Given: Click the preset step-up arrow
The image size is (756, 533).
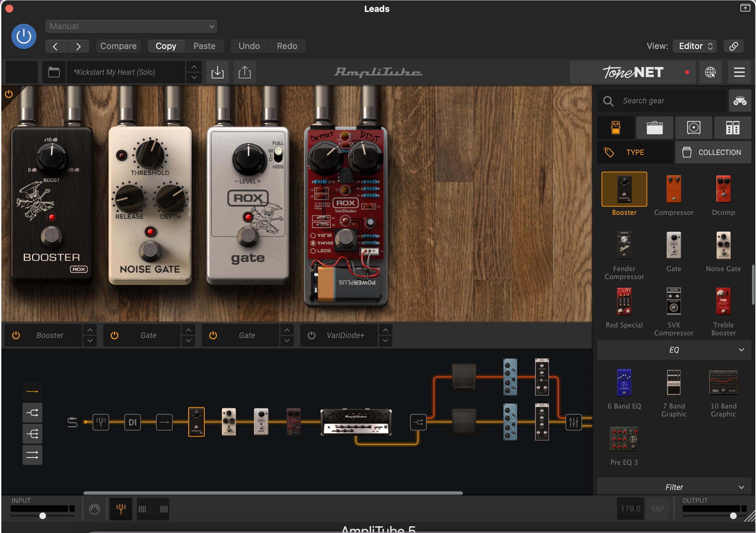Looking at the screenshot, I should 194,67.
